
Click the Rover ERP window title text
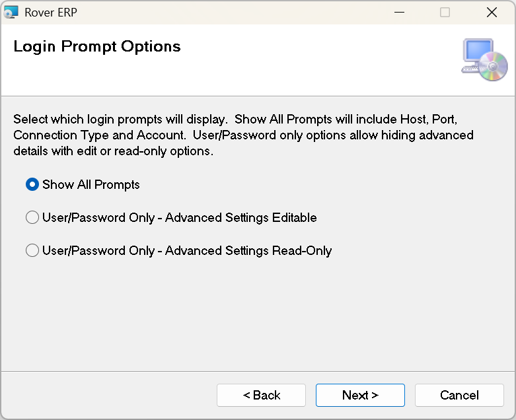click(x=51, y=12)
